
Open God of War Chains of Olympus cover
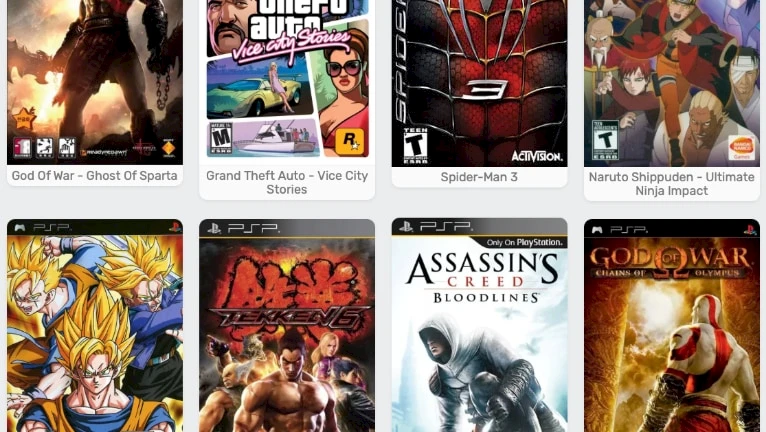[x=672, y=325]
